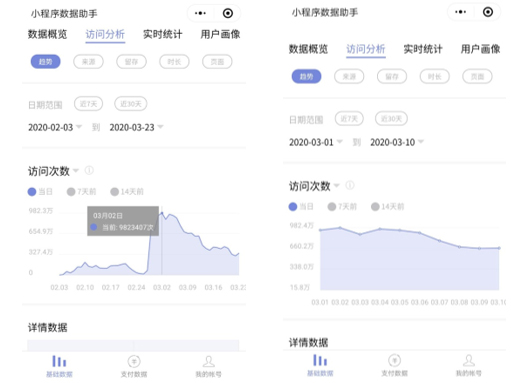Screen dimensions: 530x383
Task: Open the three-dots menu in the left panel
Action: pyautogui.click(x=200, y=13)
